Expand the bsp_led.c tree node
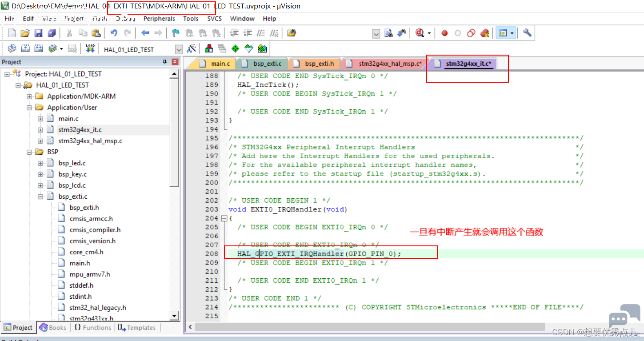This screenshot has width=644, height=341. (x=40, y=163)
